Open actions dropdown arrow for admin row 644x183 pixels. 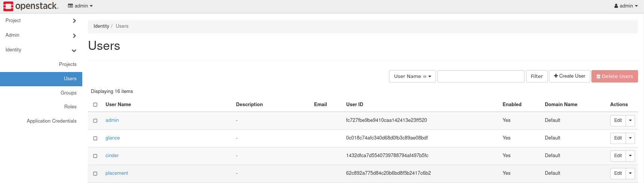(630, 120)
